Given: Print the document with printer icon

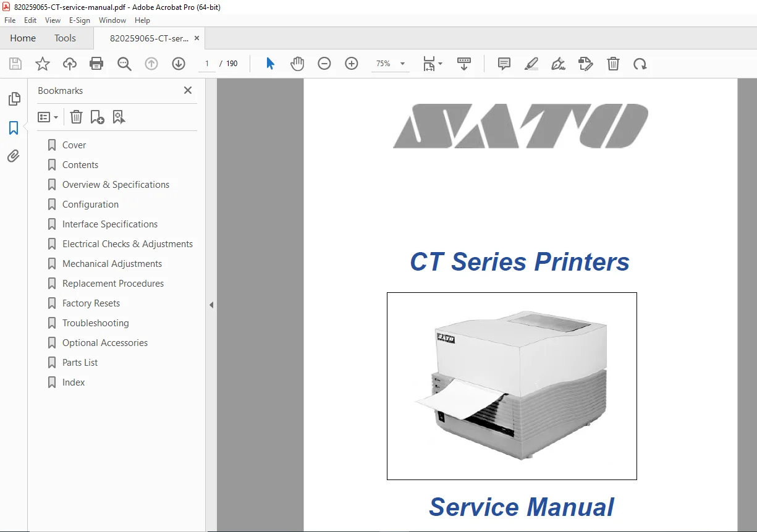Looking at the screenshot, I should point(96,64).
